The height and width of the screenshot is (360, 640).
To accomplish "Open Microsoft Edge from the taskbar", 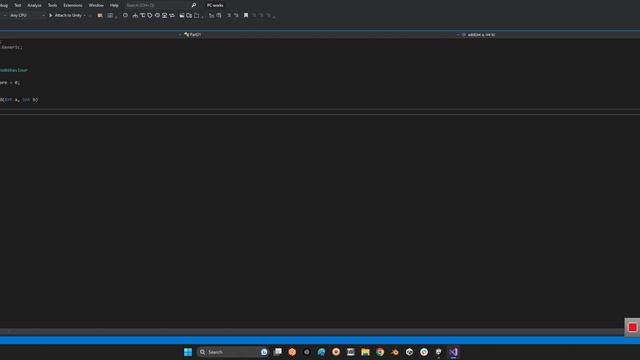I will [x=321, y=352].
